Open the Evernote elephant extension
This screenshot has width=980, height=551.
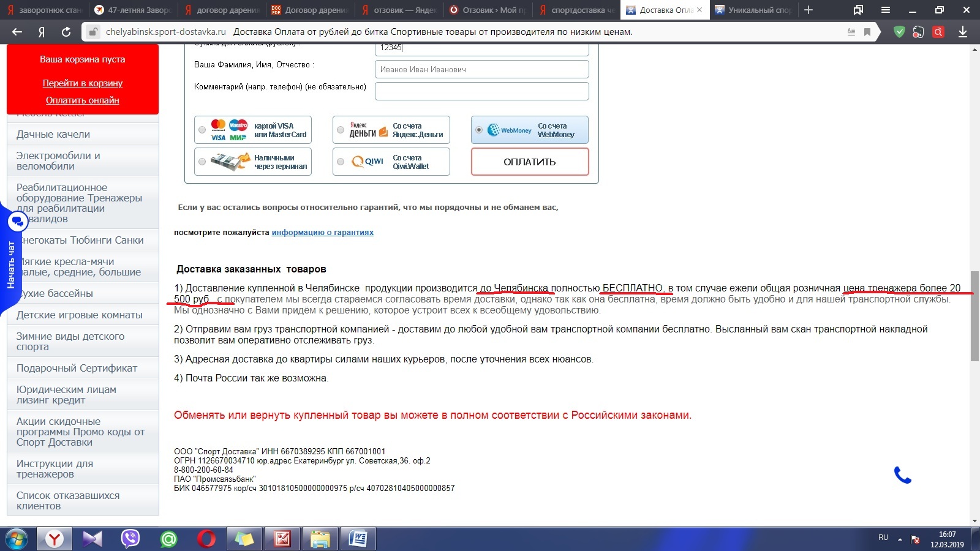click(x=918, y=32)
